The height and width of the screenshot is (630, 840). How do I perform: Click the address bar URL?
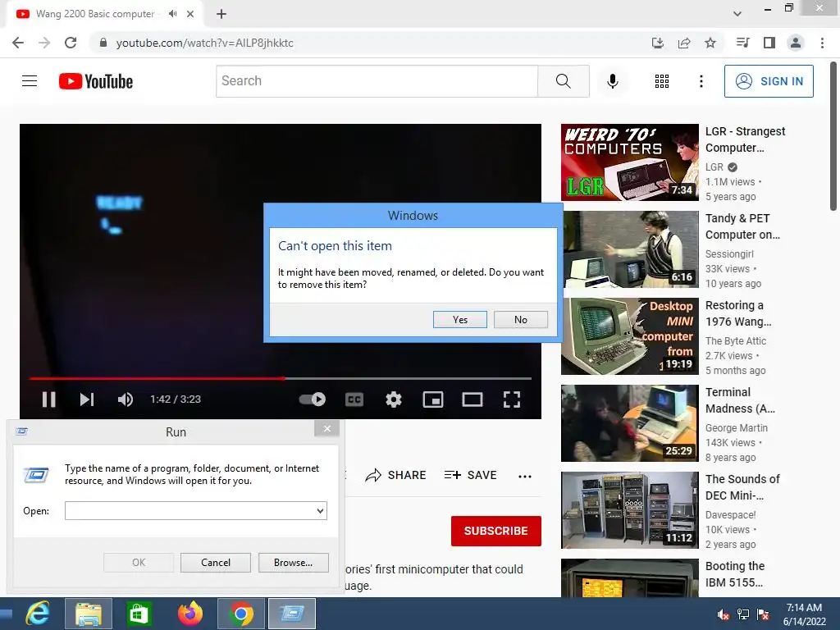click(x=204, y=43)
